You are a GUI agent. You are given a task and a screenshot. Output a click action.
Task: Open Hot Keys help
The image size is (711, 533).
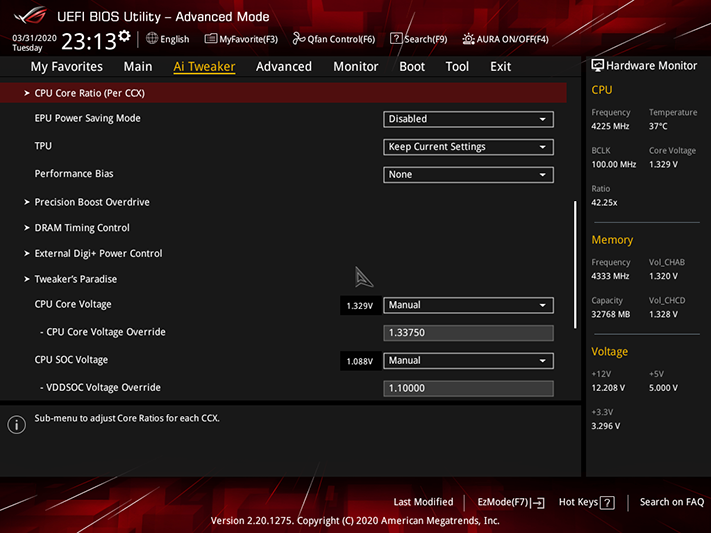pos(586,502)
